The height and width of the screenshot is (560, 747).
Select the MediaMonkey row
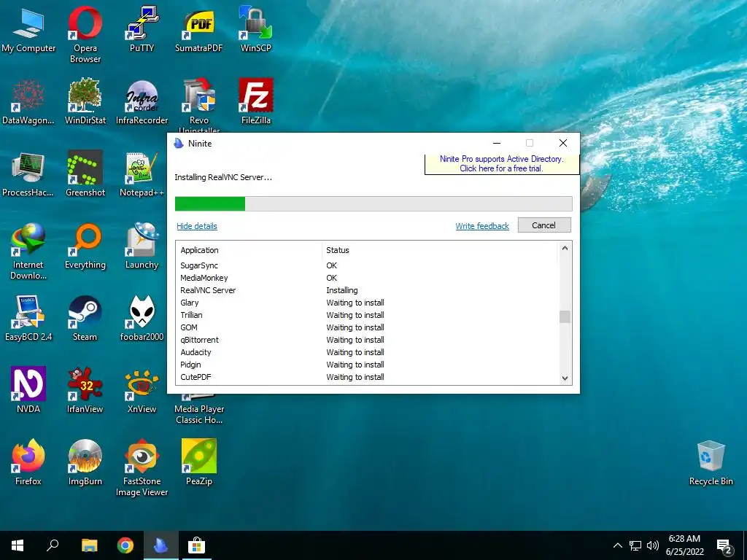[x=367, y=278]
